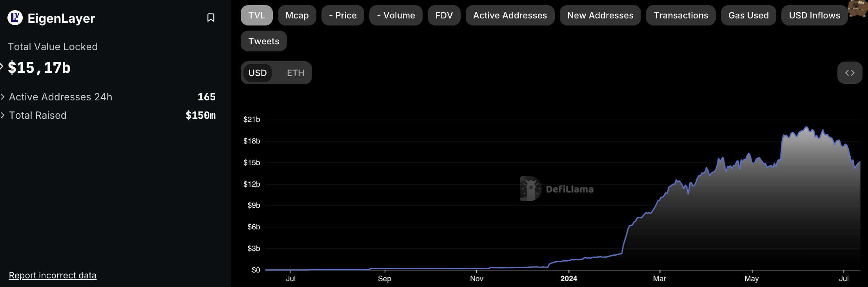Image resolution: width=868 pixels, height=287 pixels.
Task: Toggle the Transactions chart series
Action: pos(681,15)
